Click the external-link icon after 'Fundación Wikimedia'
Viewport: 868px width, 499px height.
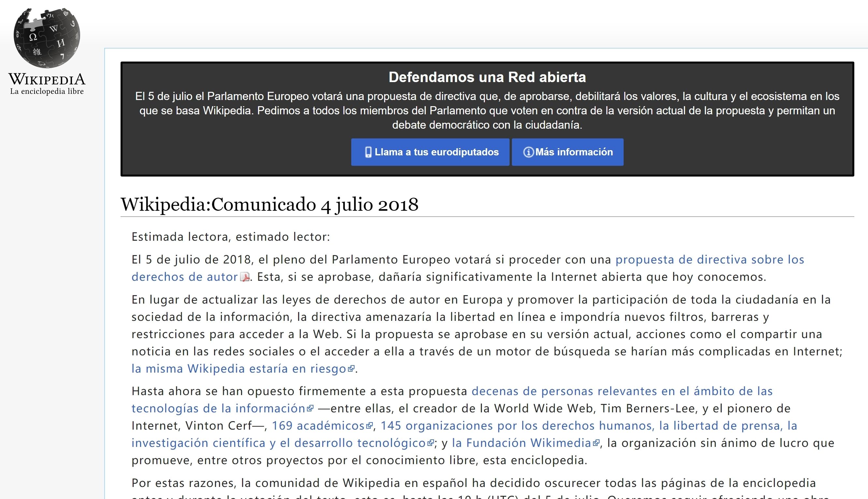pos(596,443)
